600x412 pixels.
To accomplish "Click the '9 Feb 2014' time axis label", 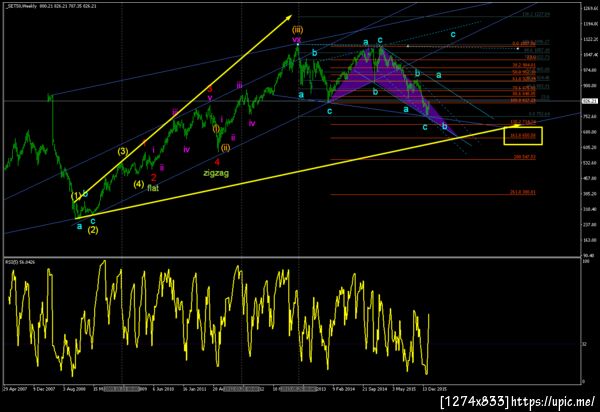I will (344, 389).
